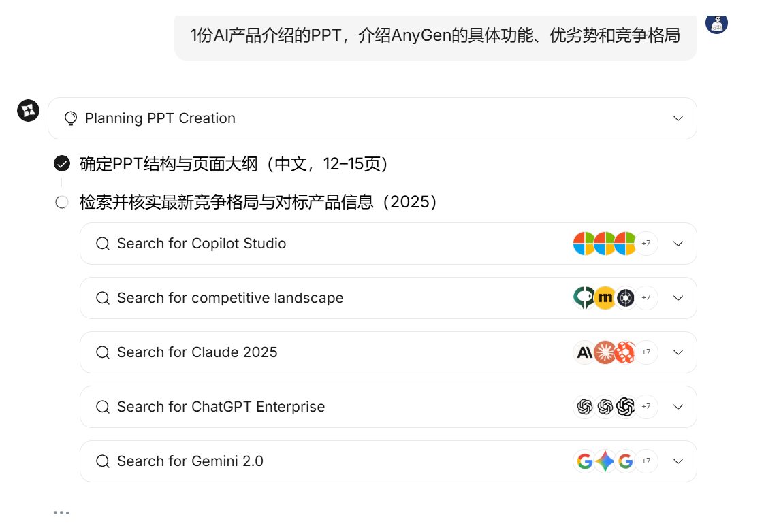Click the user avatar at top right
Screen dimensions: 764x532
click(x=716, y=25)
